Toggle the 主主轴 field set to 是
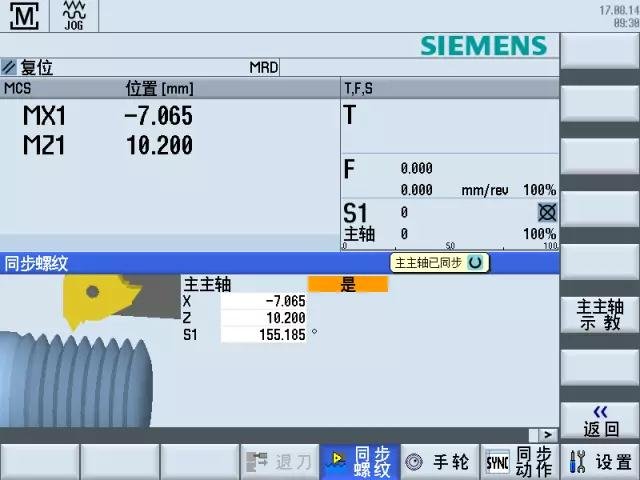640x480 pixels. [347, 285]
